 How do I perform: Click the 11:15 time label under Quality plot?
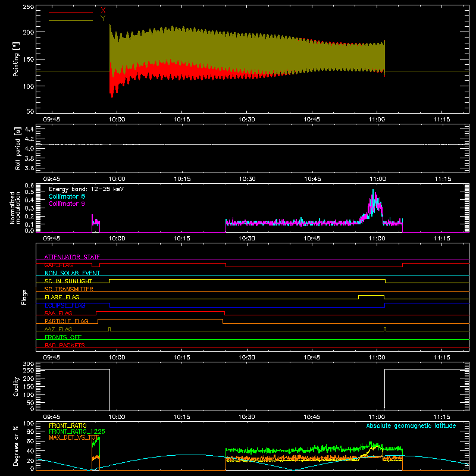pyautogui.click(x=441, y=417)
